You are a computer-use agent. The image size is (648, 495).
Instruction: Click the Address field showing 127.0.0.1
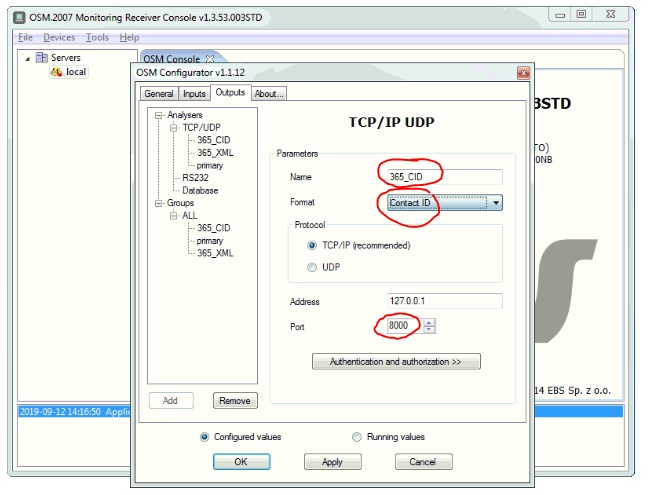pos(443,301)
